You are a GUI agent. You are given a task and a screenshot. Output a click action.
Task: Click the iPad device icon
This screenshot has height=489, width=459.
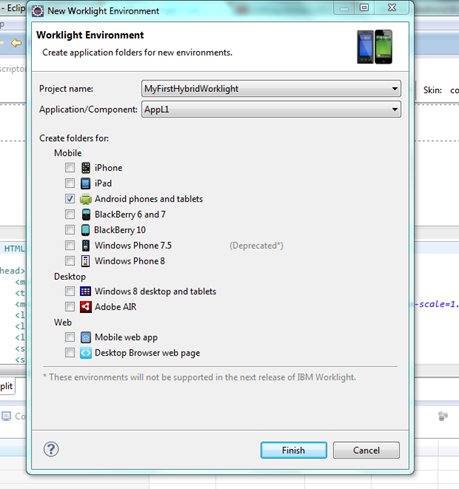pyautogui.click(x=86, y=183)
